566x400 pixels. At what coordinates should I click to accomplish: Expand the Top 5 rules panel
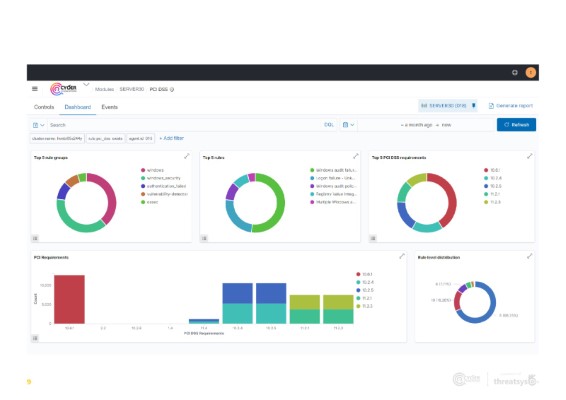[x=356, y=156]
